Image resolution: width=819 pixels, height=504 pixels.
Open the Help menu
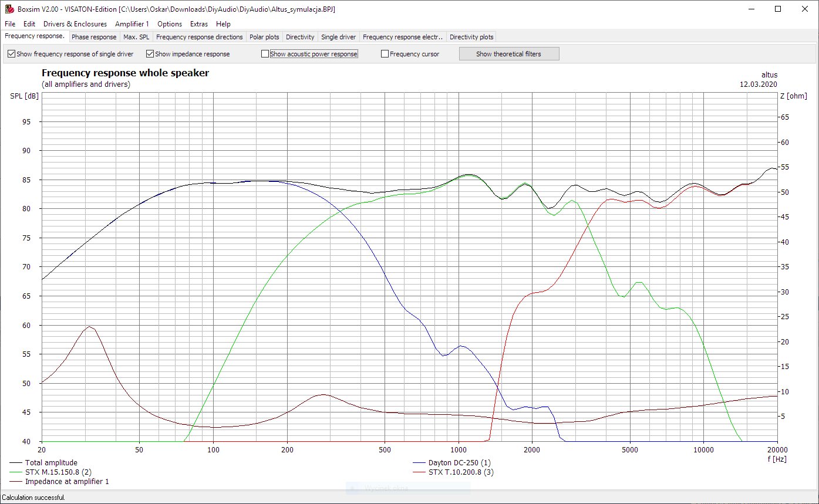223,24
